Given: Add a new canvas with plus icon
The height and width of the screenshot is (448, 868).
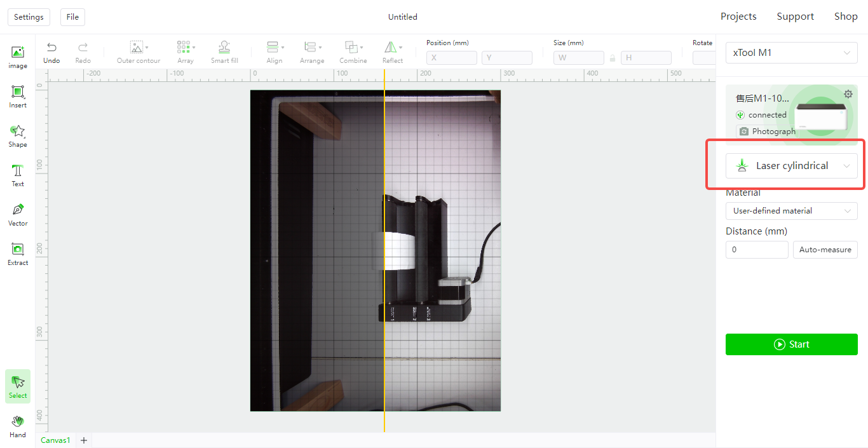Looking at the screenshot, I should click(83, 440).
